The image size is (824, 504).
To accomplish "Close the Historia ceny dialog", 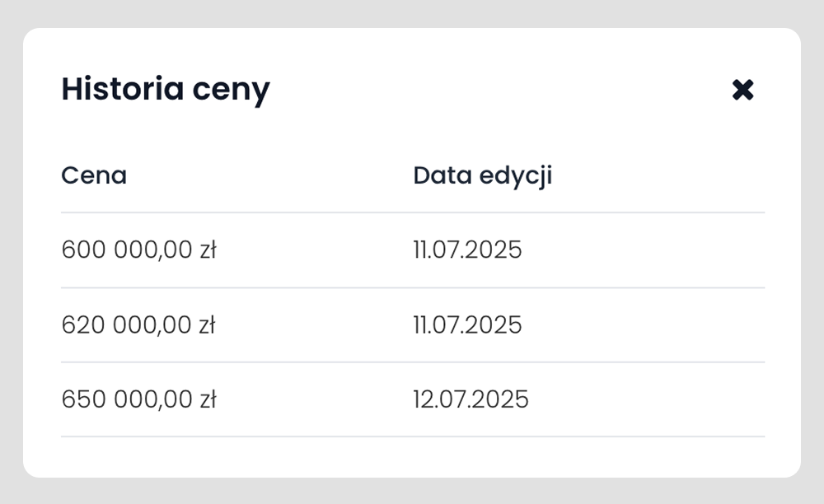I will click(x=742, y=90).
